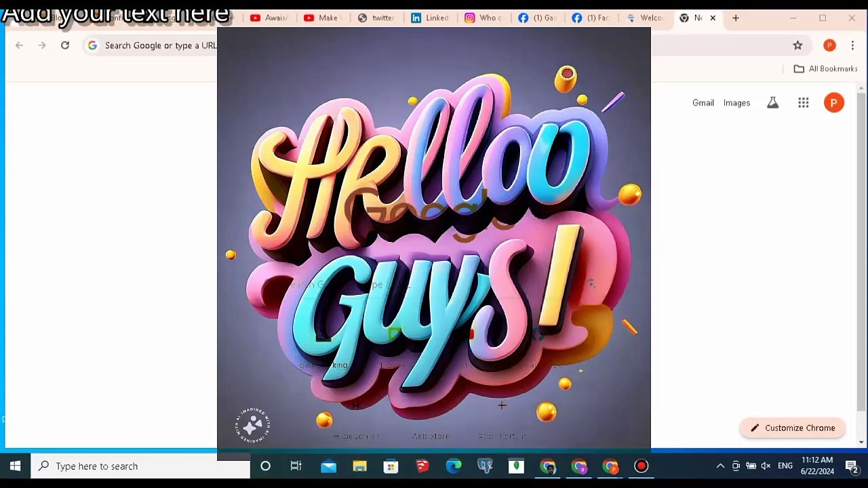
Task: Open the Search Labs flask icon
Action: [772, 103]
